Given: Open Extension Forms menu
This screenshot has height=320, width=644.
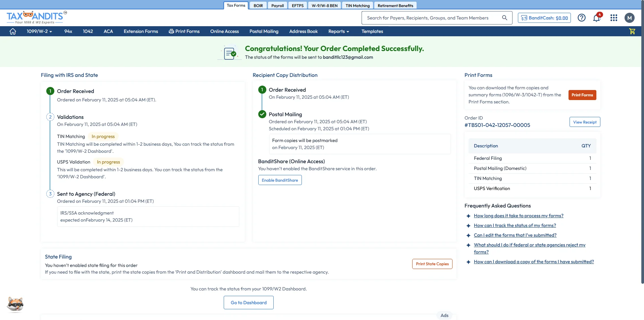Looking at the screenshot, I should pyautogui.click(x=141, y=31).
